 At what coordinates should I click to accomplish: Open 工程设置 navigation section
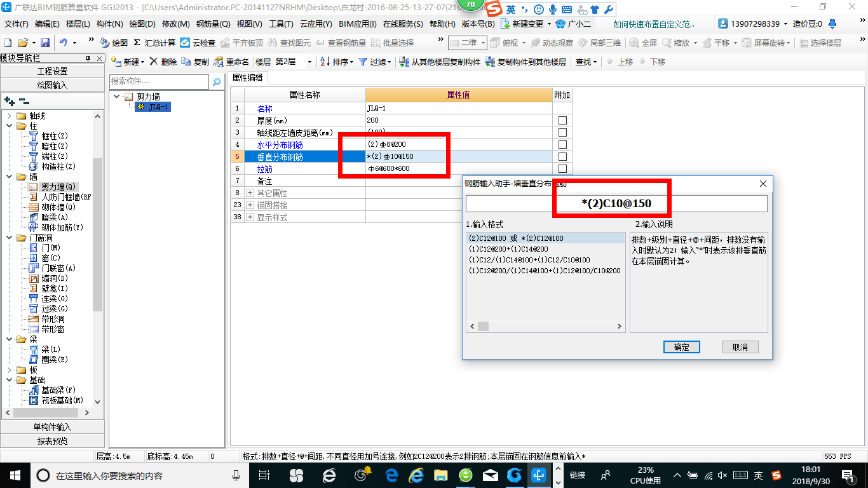[52, 71]
